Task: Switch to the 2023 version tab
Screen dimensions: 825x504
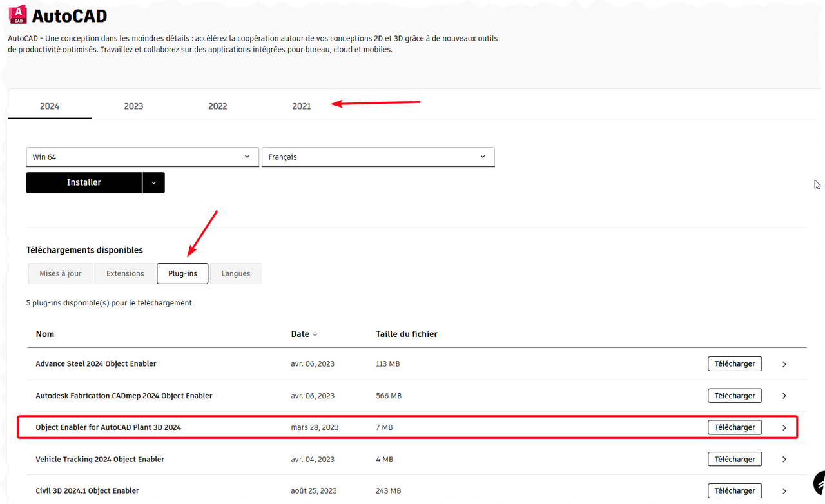Action: point(133,106)
